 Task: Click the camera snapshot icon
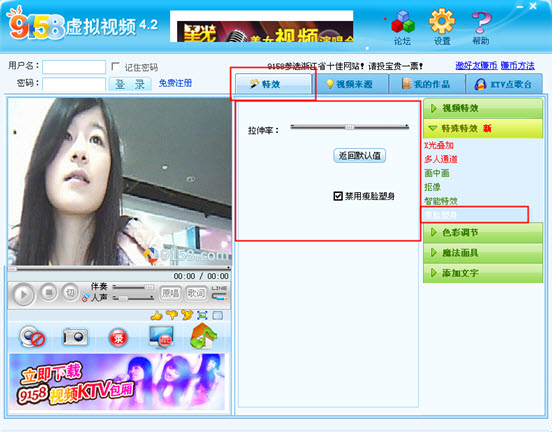tap(75, 337)
